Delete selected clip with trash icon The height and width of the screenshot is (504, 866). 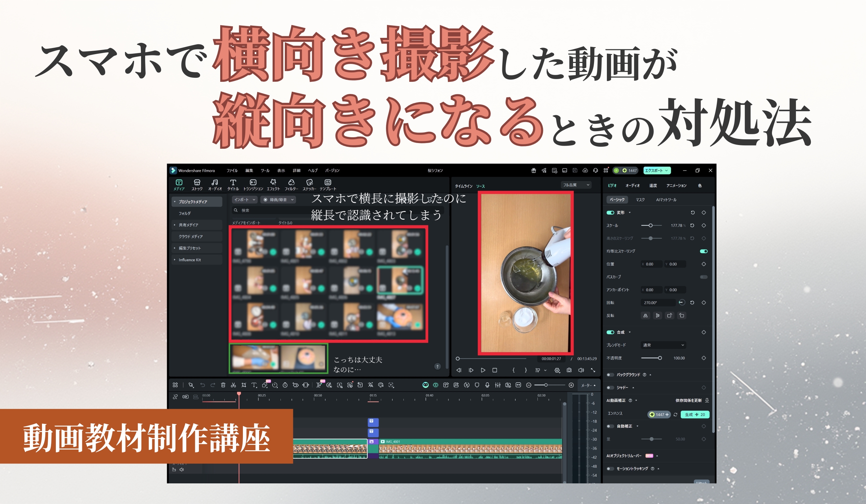click(x=223, y=385)
